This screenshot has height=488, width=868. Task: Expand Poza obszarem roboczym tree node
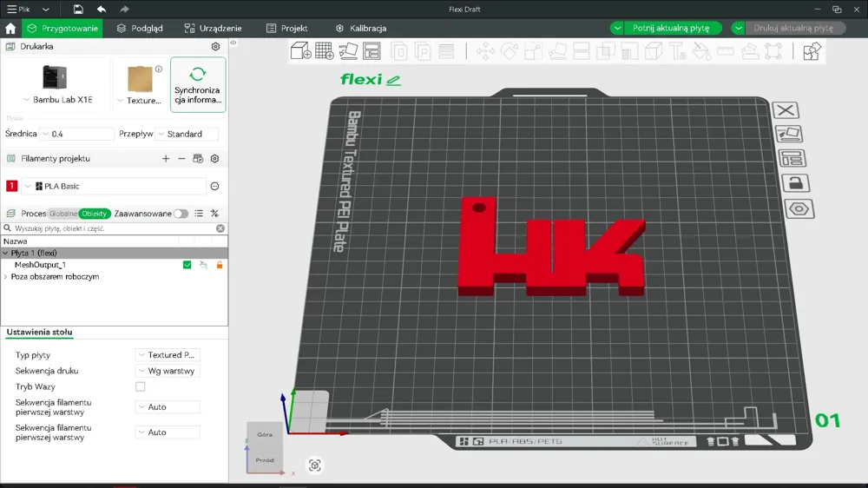pyautogui.click(x=5, y=276)
